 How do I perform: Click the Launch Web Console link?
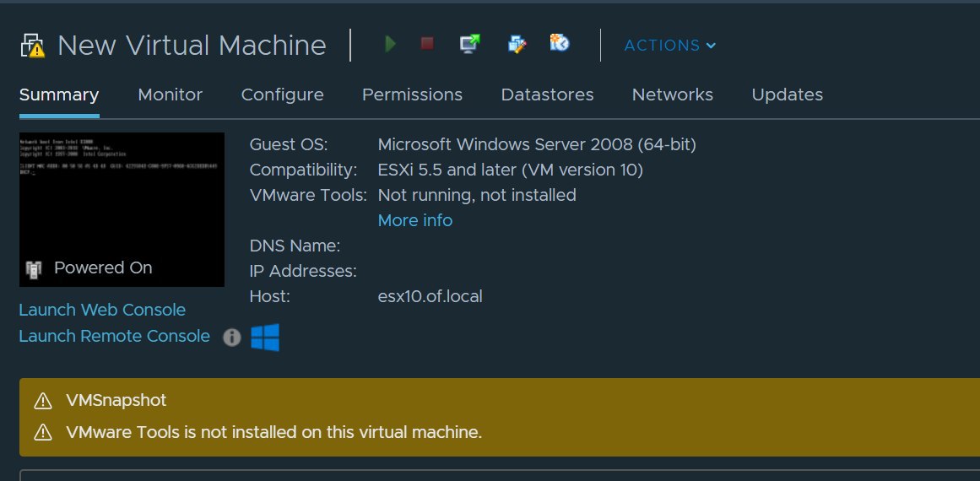point(102,310)
